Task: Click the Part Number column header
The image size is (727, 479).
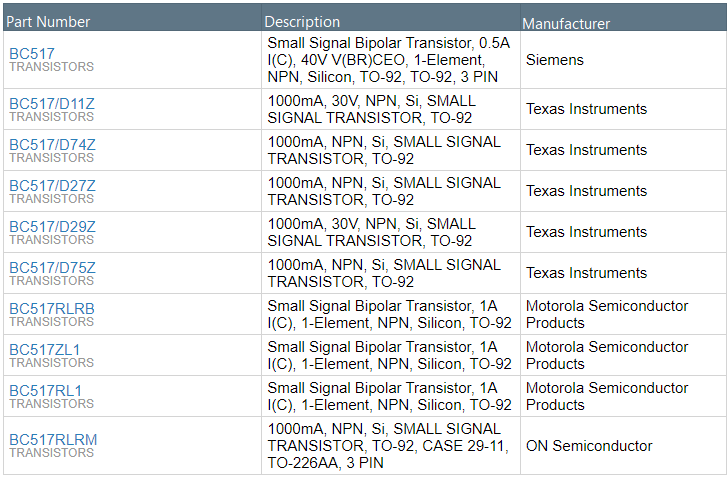Action: pos(48,21)
